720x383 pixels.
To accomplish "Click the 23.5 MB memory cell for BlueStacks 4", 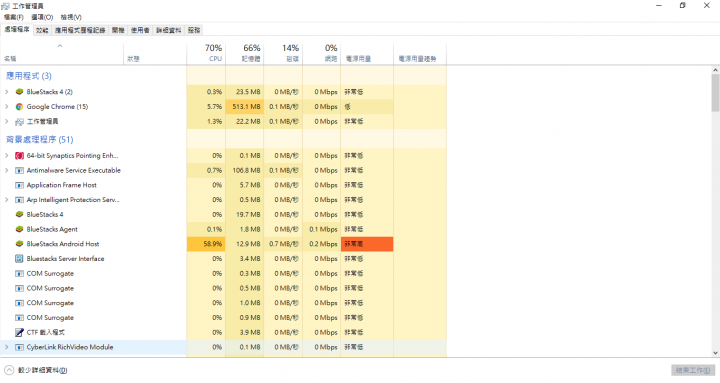I will (245, 92).
